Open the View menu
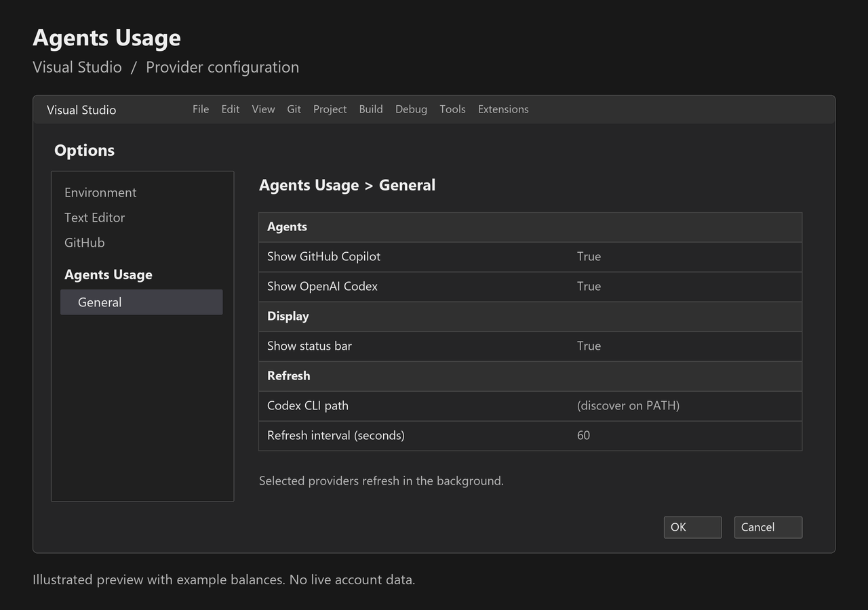The height and width of the screenshot is (610, 868). pos(263,109)
